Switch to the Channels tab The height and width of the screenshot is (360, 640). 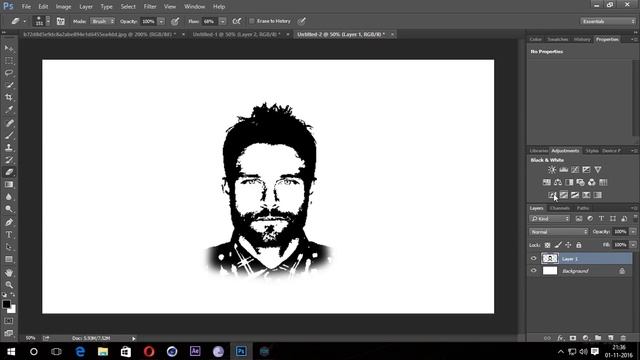(560, 208)
